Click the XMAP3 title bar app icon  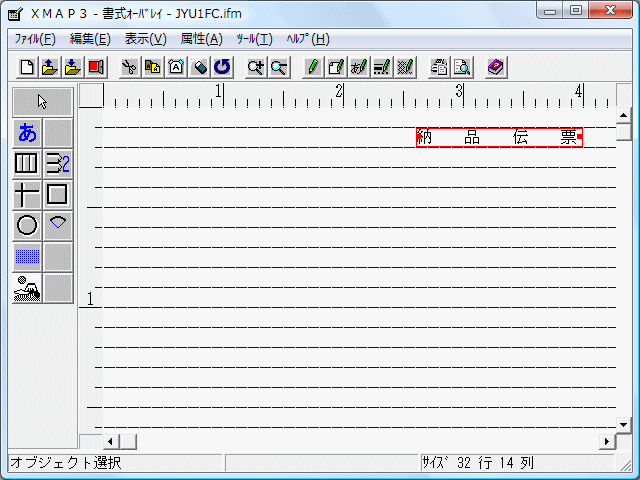pyautogui.click(x=16, y=14)
